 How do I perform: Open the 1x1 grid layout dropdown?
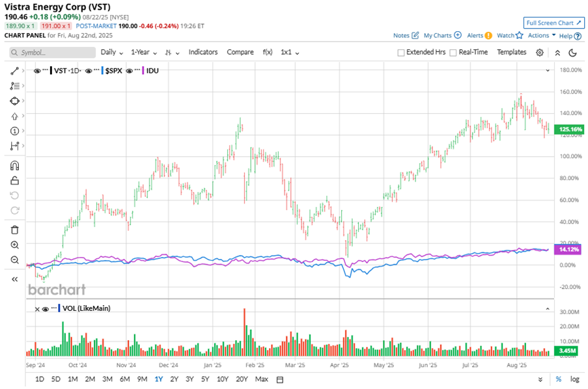[290, 53]
